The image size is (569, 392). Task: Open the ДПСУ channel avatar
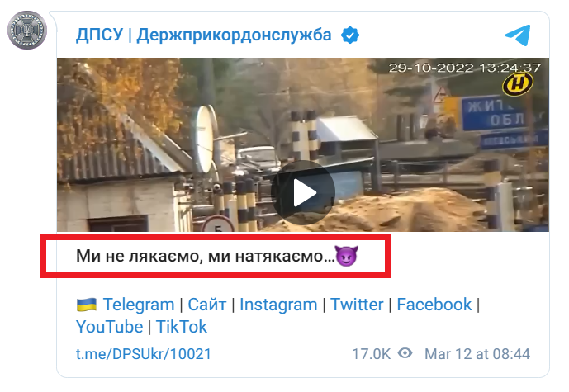click(27, 30)
